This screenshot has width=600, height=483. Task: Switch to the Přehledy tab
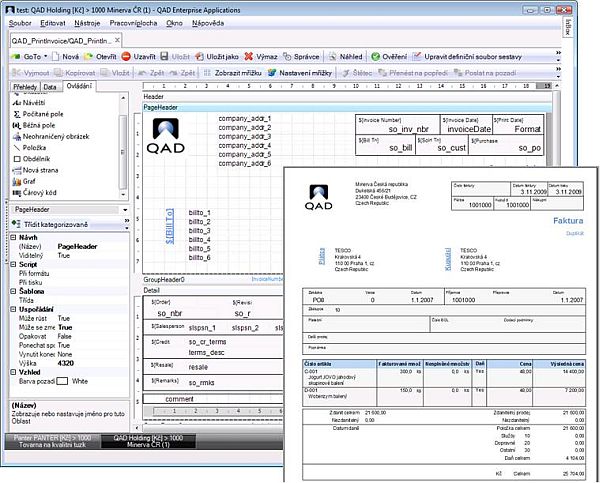point(25,87)
